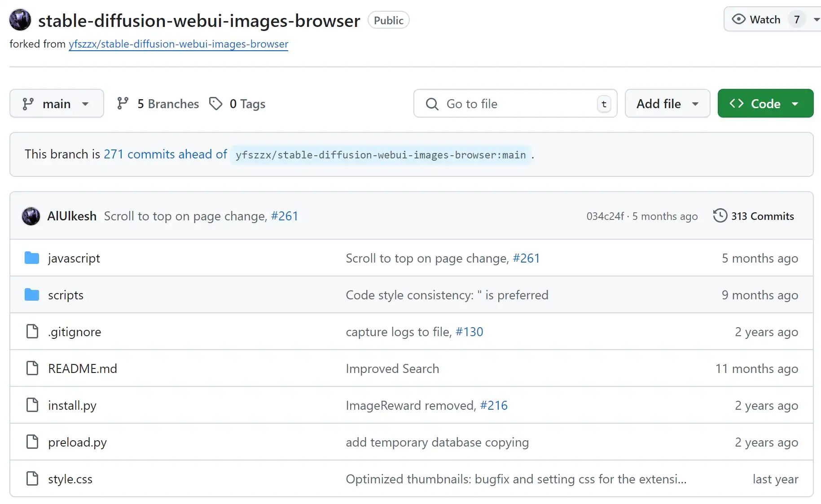Open issue #216 link

(x=494, y=406)
